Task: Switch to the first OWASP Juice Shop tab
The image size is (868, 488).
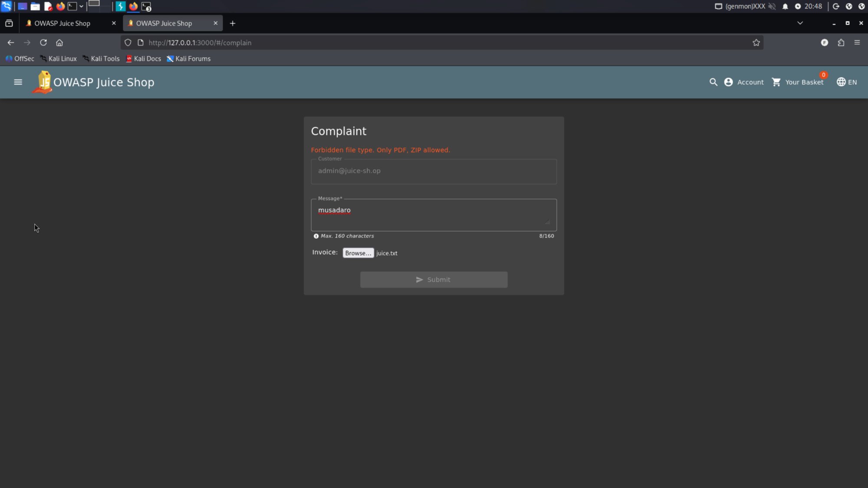Action: pos(63,23)
